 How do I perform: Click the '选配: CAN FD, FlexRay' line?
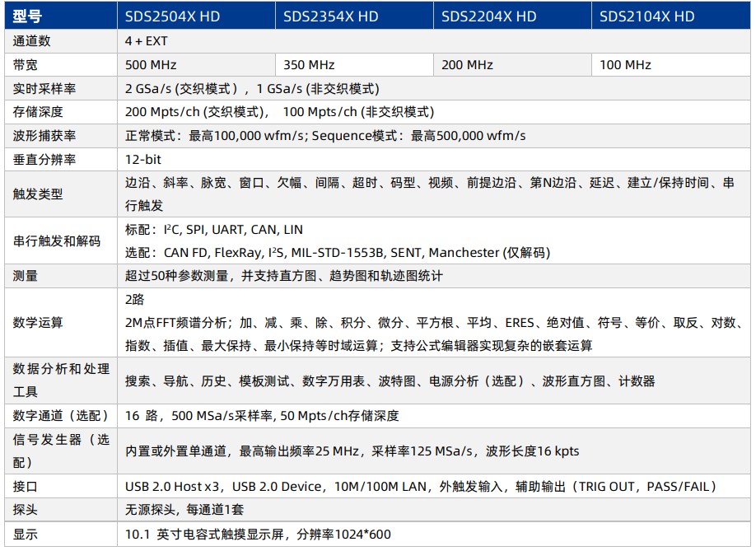(x=338, y=253)
